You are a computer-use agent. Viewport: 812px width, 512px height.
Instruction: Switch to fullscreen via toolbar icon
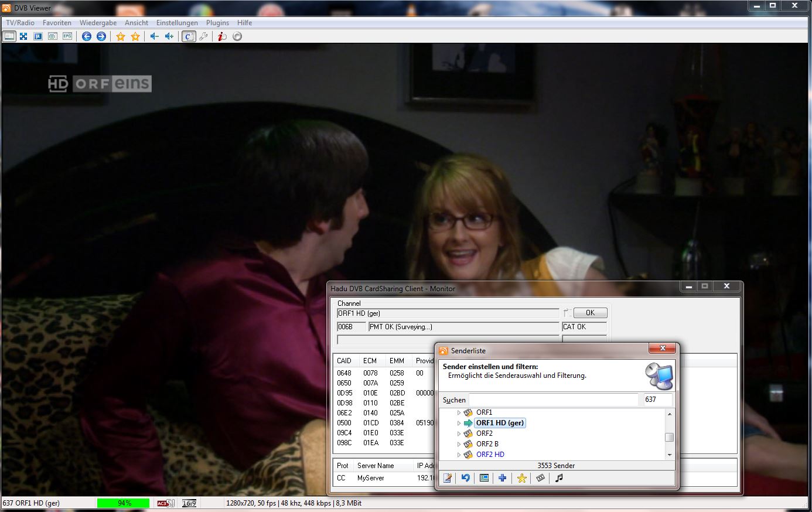click(x=23, y=36)
